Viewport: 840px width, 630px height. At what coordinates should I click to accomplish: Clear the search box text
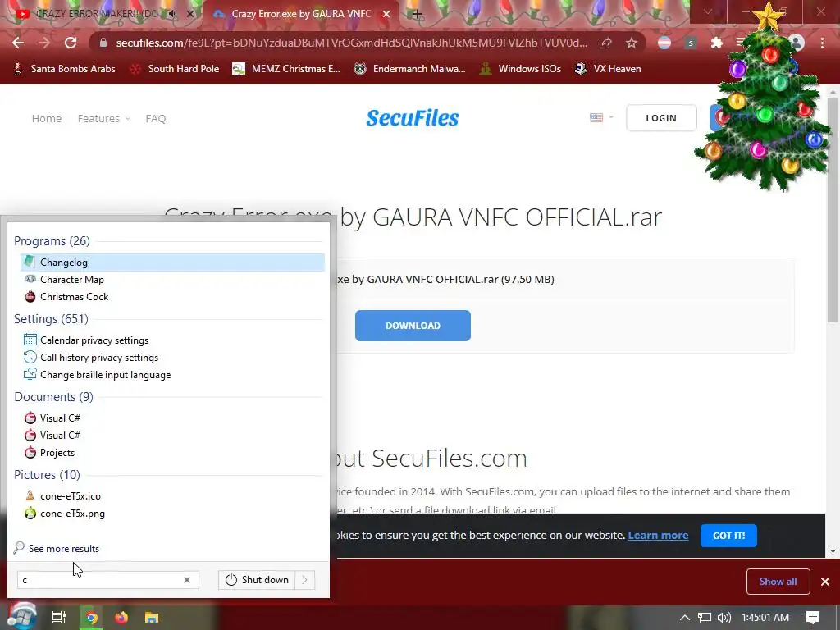click(187, 580)
